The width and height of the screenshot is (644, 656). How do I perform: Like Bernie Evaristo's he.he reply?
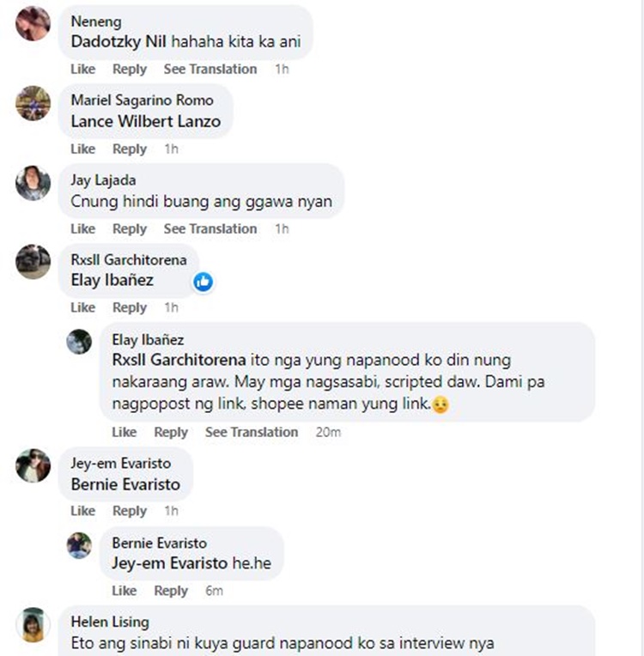[124, 591]
